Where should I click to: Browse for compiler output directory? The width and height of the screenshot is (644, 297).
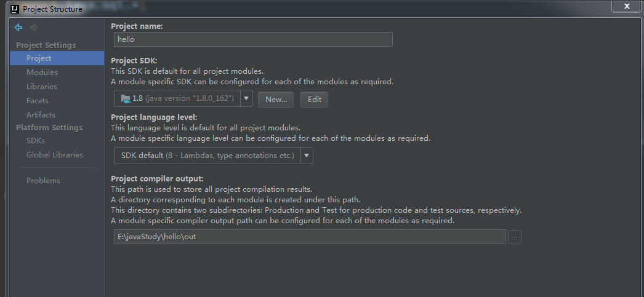pos(514,237)
